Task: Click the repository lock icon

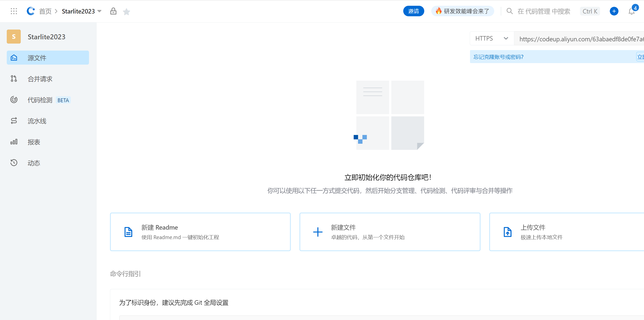Action: pyautogui.click(x=113, y=11)
